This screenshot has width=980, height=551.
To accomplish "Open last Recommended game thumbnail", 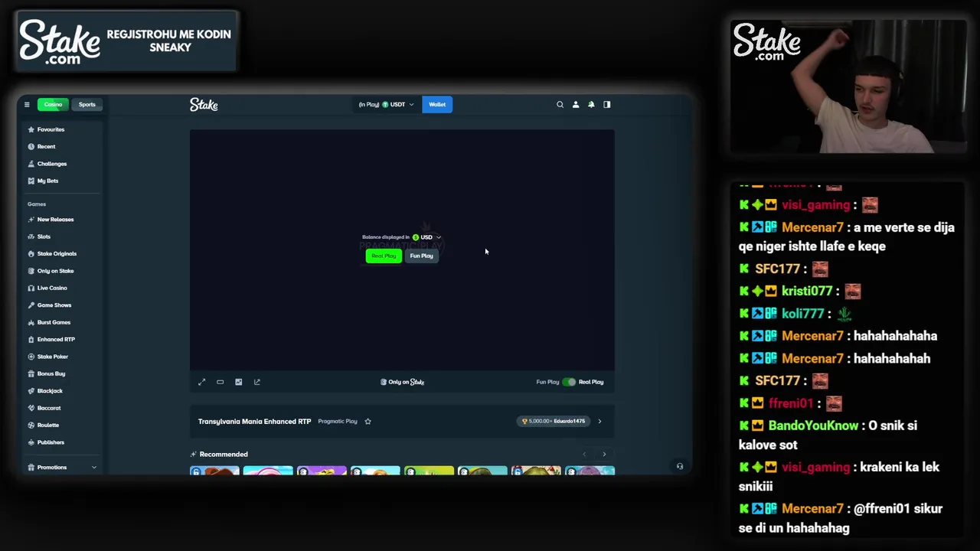I will point(590,471).
